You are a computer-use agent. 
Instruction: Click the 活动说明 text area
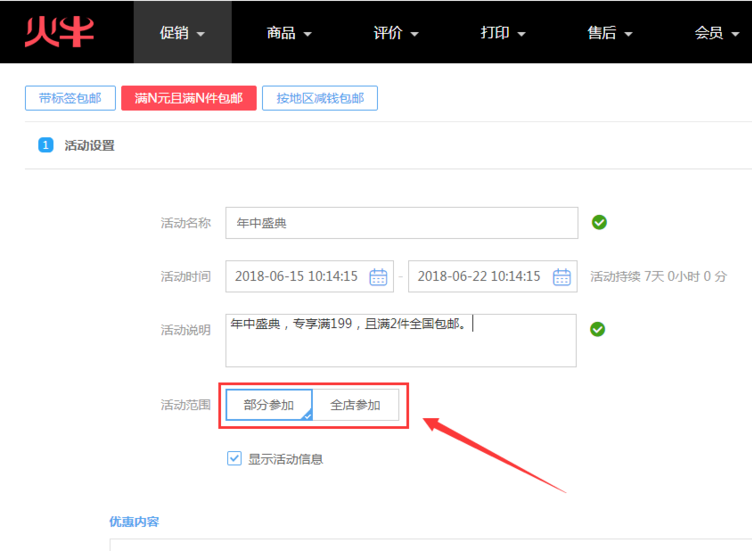tap(401, 340)
